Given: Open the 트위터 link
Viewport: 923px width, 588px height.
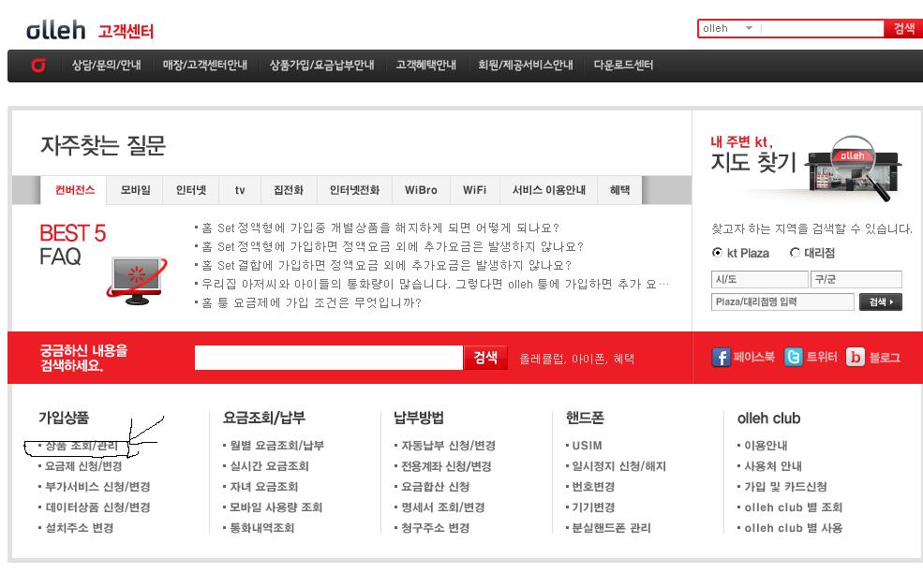Looking at the screenshot, I should (822, 357).
